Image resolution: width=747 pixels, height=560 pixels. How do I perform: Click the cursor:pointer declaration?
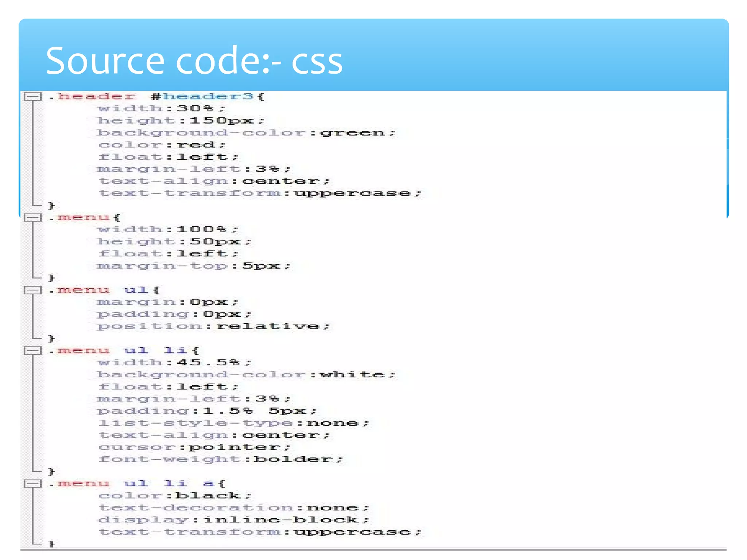click(x=194, y=447)
